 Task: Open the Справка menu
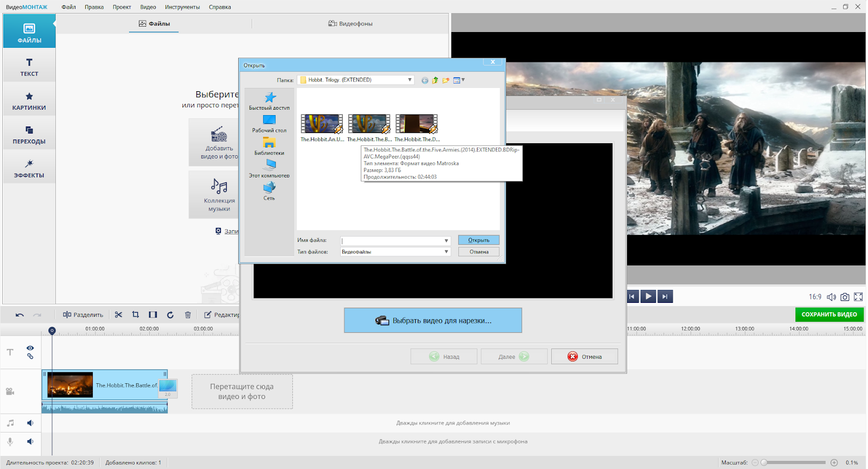220,7
